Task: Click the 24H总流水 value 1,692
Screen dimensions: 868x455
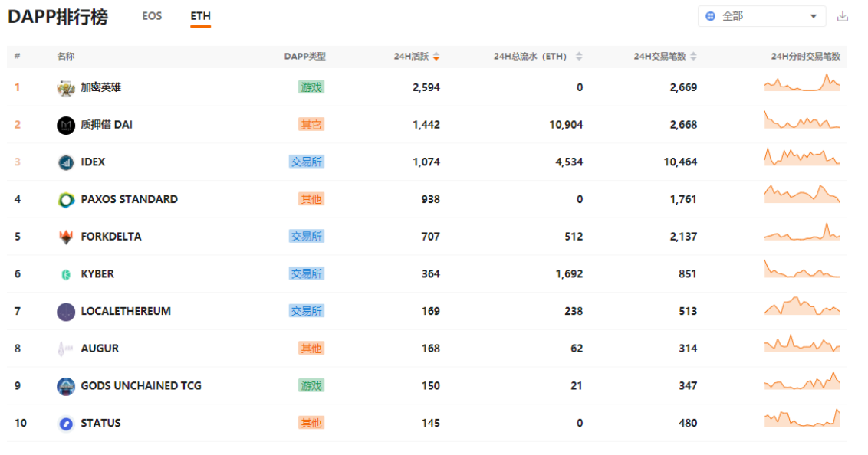Action: 570,273
